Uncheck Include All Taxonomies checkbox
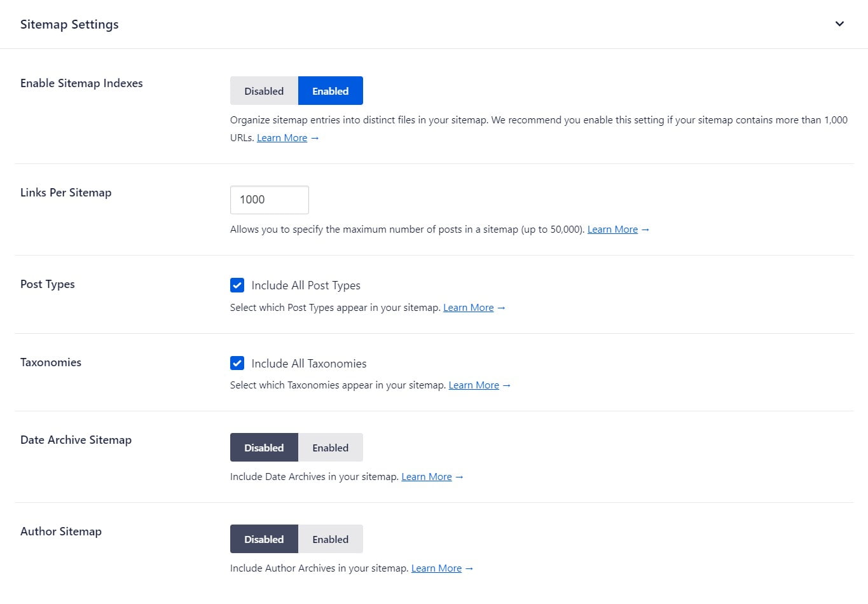 pyautogui.click(x=237, y=363)
